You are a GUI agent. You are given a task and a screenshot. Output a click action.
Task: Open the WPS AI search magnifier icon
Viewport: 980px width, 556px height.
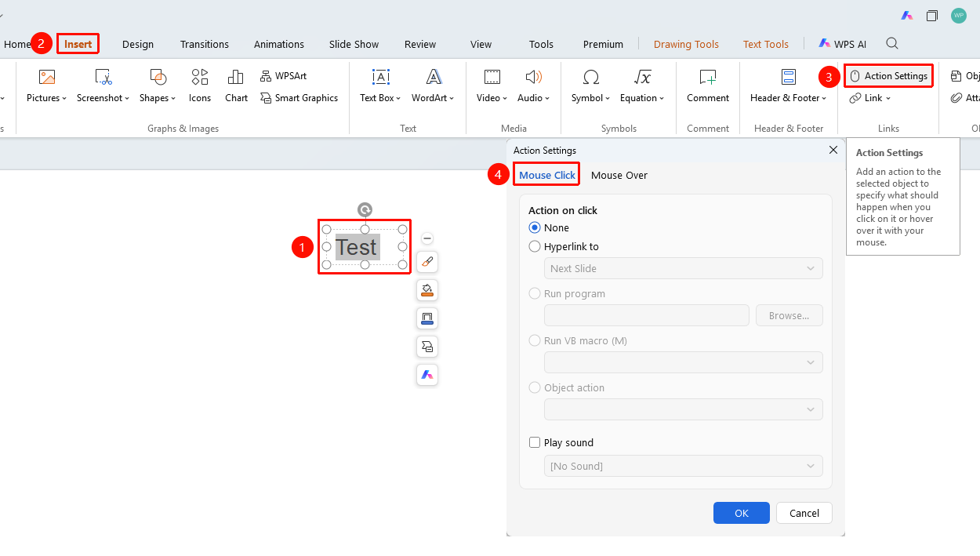892,43
